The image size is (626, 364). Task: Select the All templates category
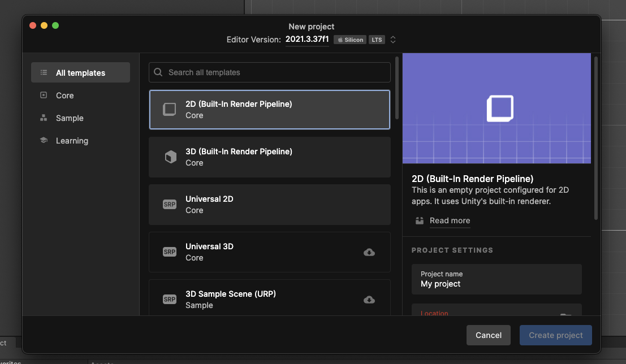81,73
